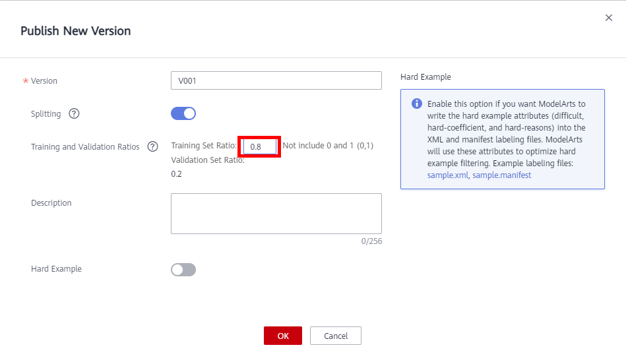Click the 0/256 character counter

371,241
